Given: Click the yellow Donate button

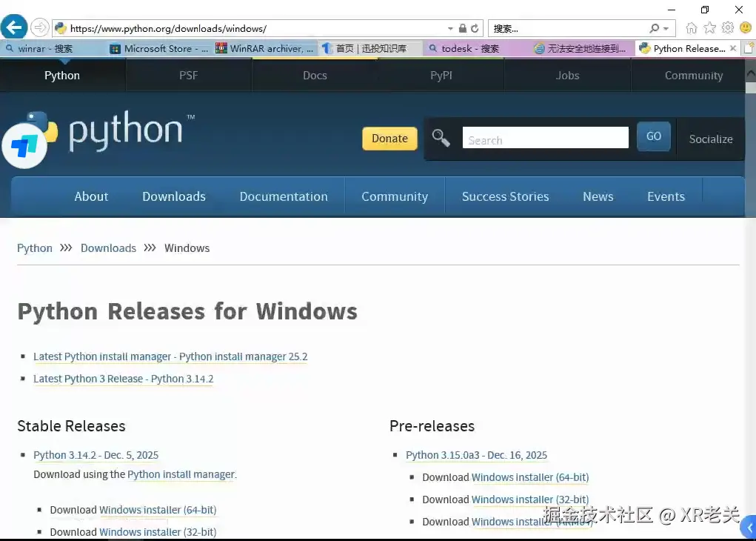Looking at the screenshot, I should point(389,139).
